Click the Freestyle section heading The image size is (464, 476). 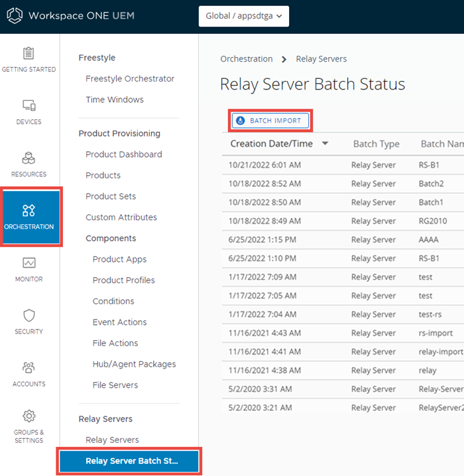[x=97, y=58]
